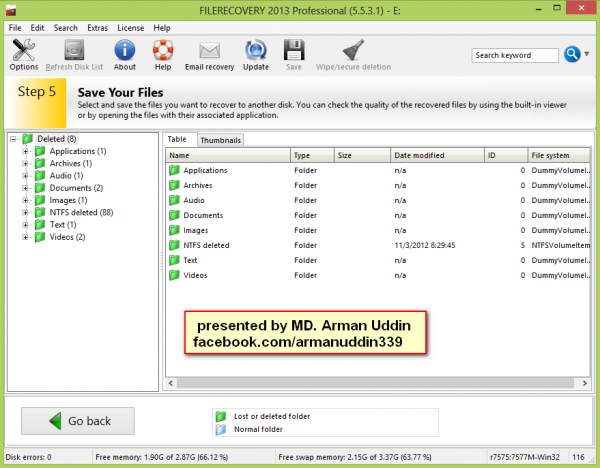Click left arrow of horizontal scrollbar
600x468 pixels.
point(171,383)
